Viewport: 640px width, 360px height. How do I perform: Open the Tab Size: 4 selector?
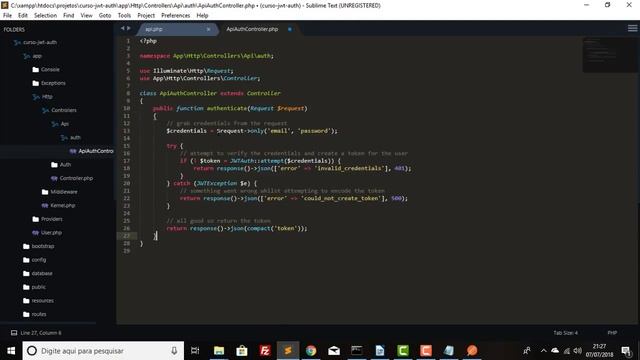tap(565, 333)
